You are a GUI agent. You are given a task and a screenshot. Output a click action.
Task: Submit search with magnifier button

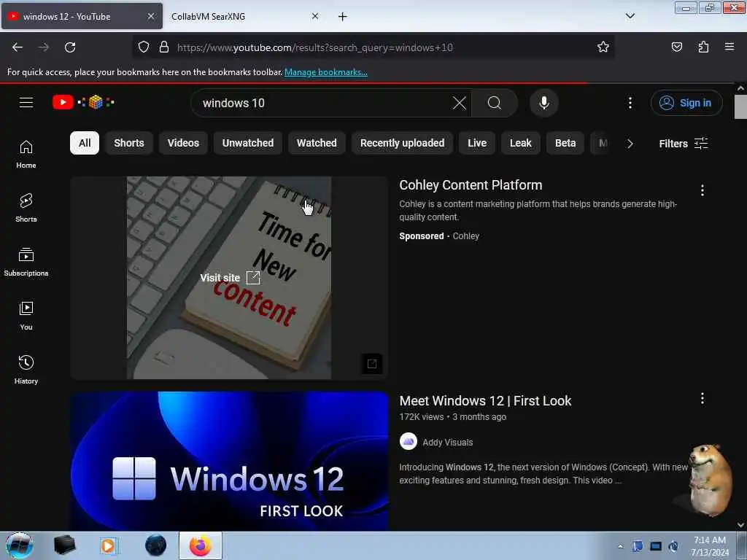[495, 103]
